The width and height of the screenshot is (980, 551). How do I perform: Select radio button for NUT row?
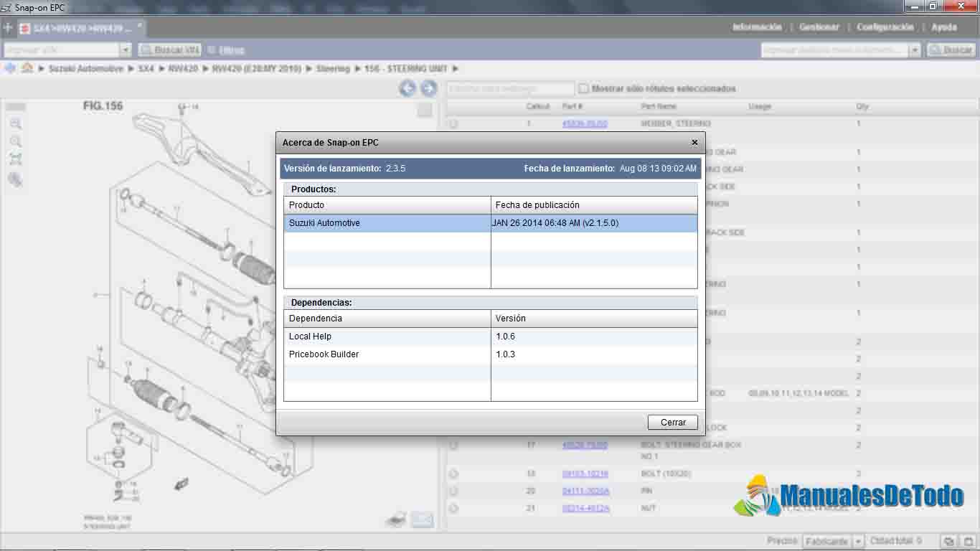pyautogui.click(x=453, y=509)
